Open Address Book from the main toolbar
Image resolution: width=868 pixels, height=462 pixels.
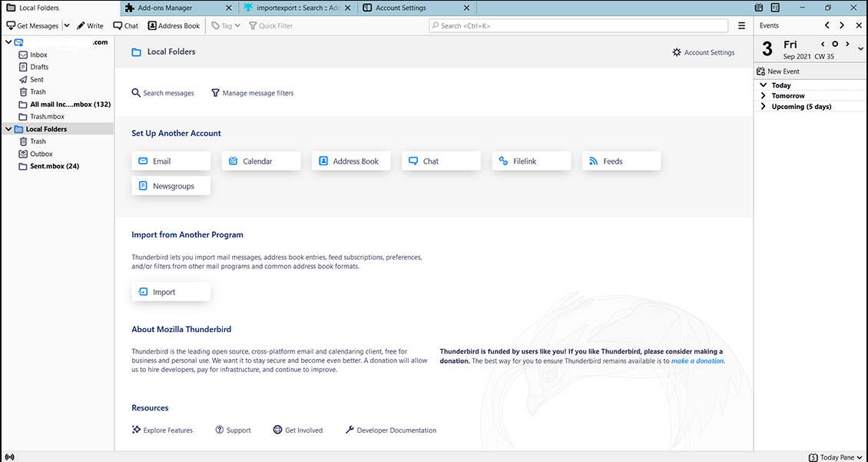point(174,25)
